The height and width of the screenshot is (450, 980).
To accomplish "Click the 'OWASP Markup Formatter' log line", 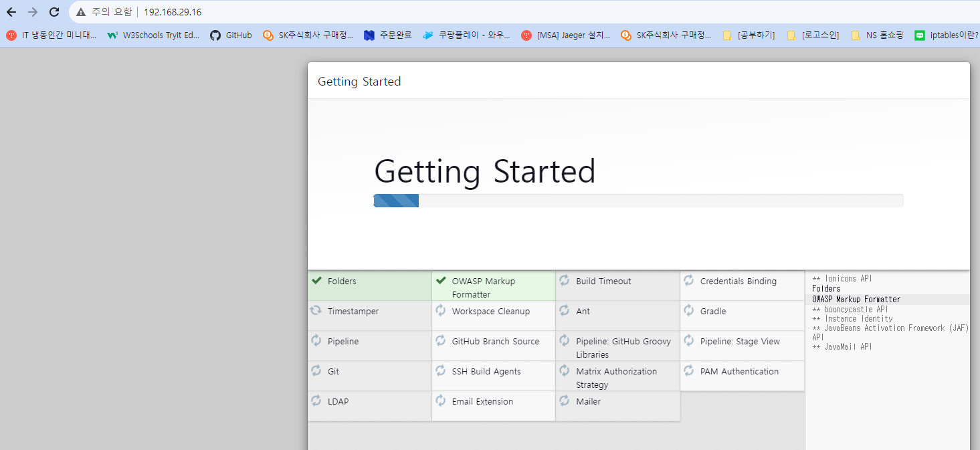I will click(856, 300).
